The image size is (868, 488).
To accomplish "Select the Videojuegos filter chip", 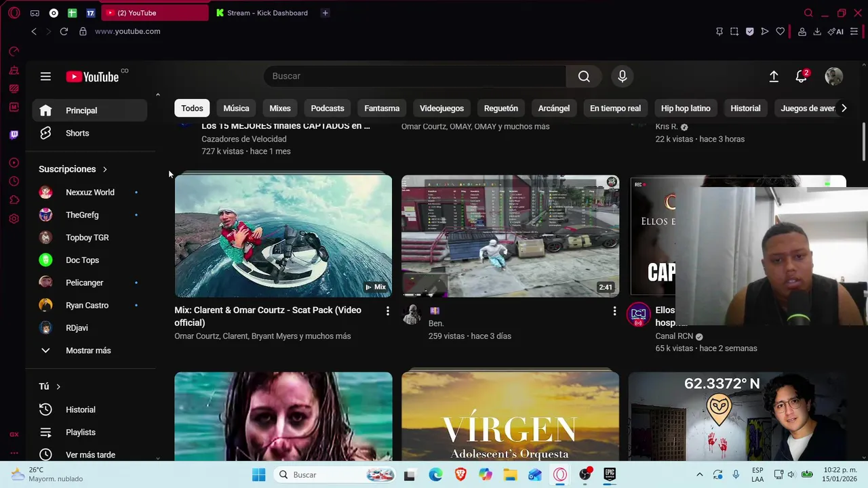I will click(x=441, y=108).
